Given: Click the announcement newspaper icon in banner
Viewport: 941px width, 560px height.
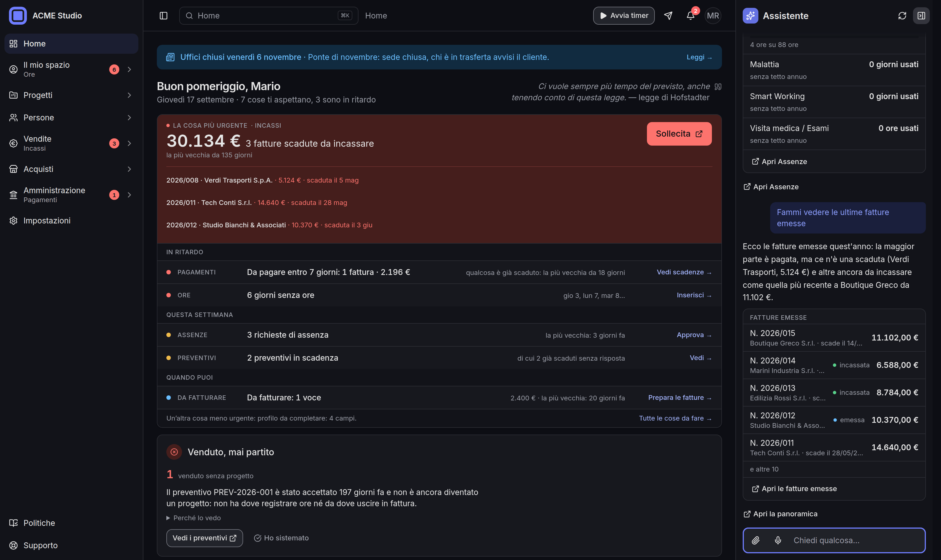Looking at the screenshot, I should coord(170,57).
